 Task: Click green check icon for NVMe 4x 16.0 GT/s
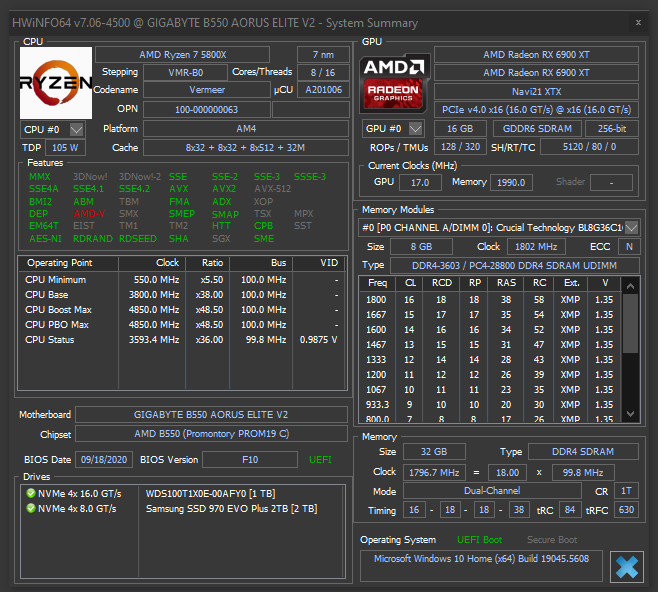(x=31, y=493)
